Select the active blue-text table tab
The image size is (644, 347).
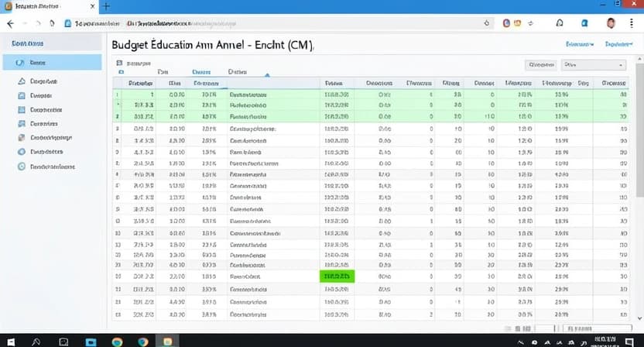[201, 72]
